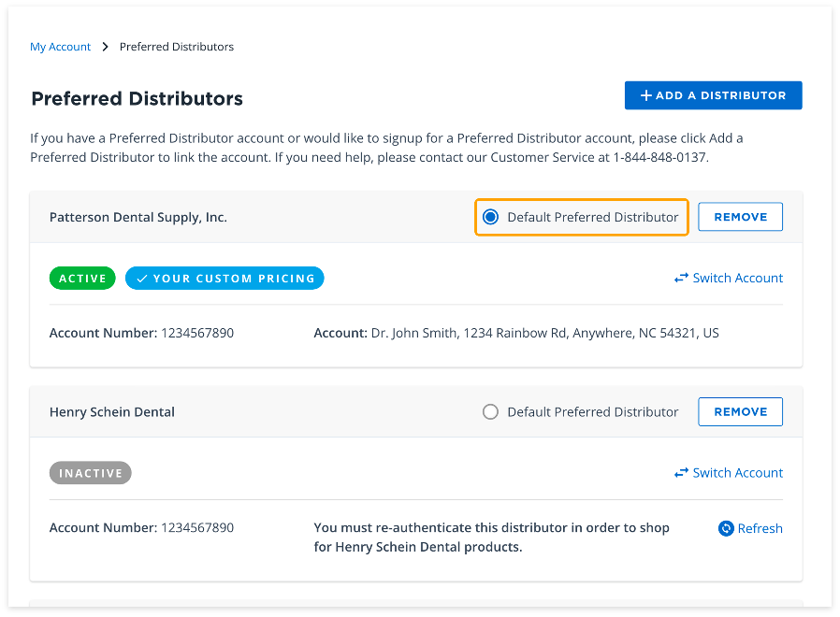Image resolution: width=840 pixels, height=617 pixels.
Task: Click the plus icon on Add a Distributor
Action: pos(645,95)
